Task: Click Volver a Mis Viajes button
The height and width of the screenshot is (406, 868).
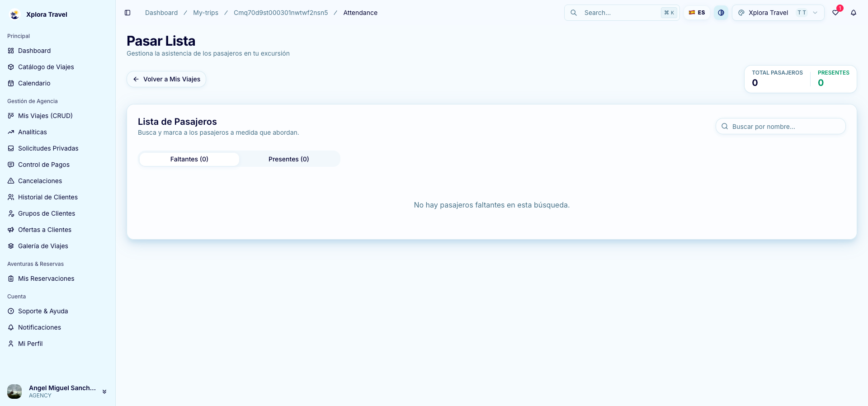Action: point(166,79)
